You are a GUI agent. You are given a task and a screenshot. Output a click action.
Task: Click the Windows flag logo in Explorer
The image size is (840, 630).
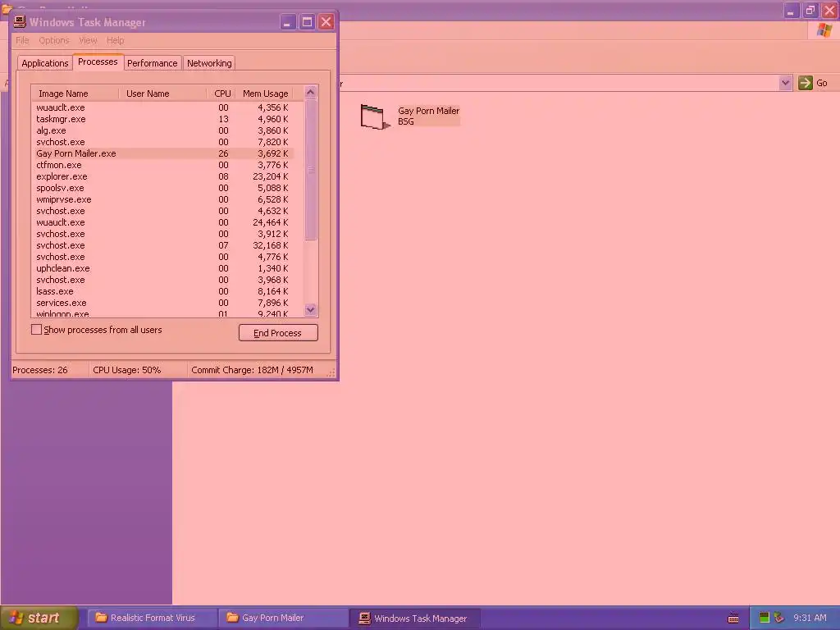coord(824,30)
